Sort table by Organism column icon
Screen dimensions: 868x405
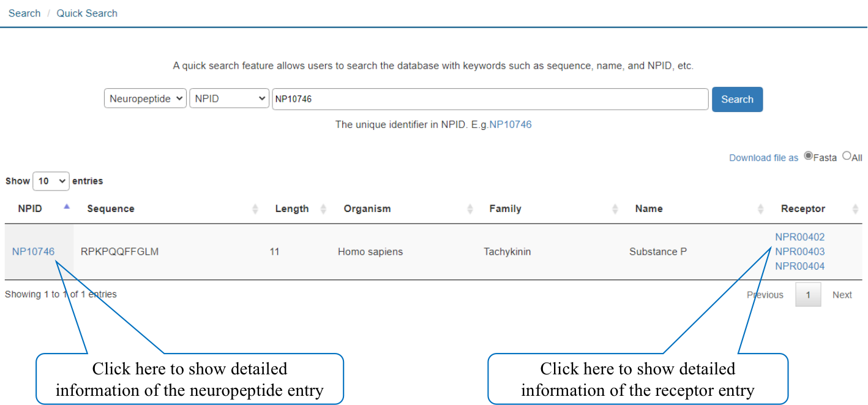click(x=470, y=209)
